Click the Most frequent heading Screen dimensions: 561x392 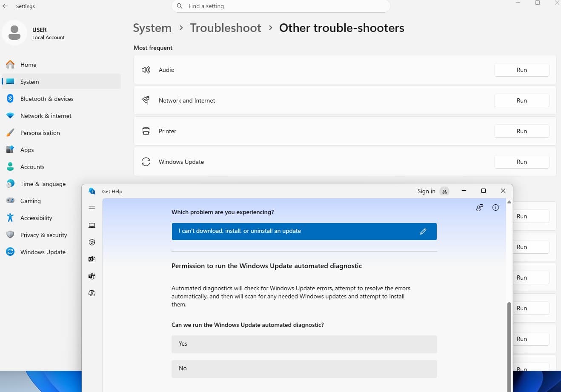pyautogui.click(x=153, y=48)
